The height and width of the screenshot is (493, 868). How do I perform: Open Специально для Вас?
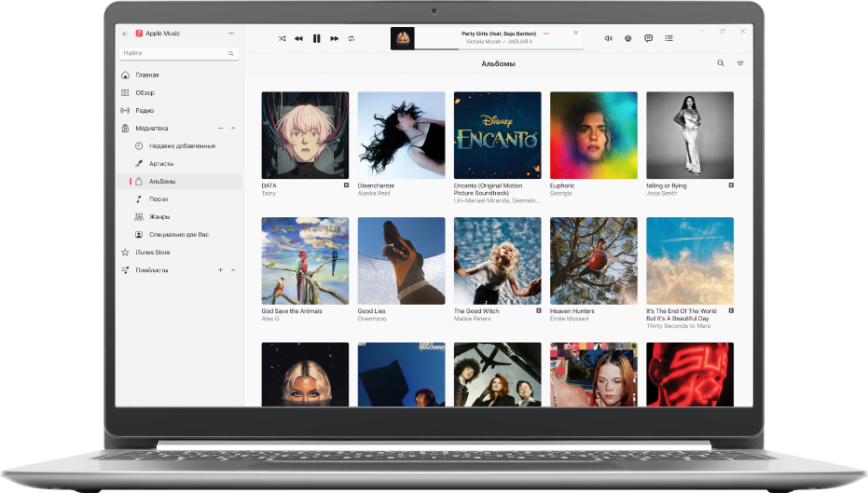click(x=179, y=234)
